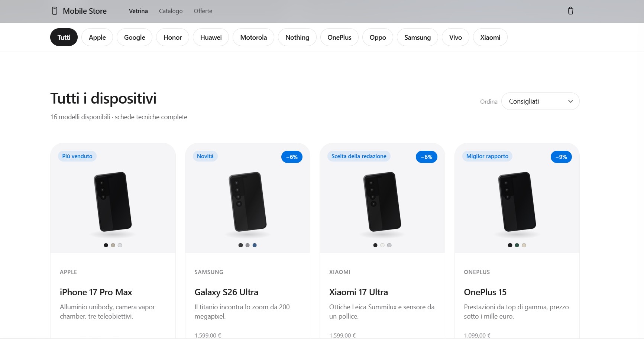
Task: Show only Samsung phones
Action: pyautogui.click(x=417, y=37)
